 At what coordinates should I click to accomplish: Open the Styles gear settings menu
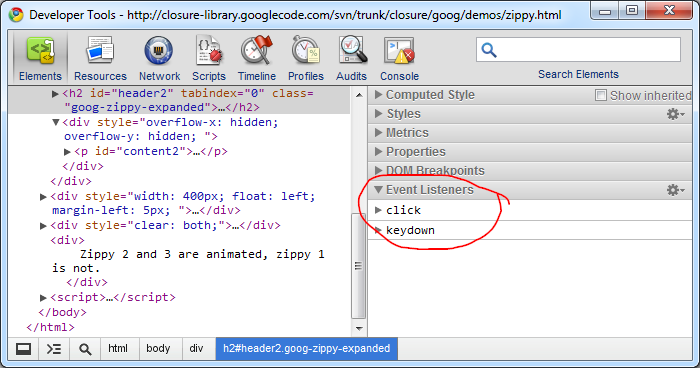(675, 114)
